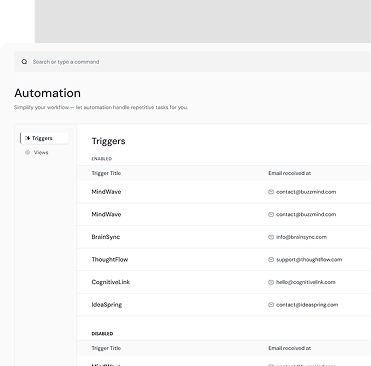This screenshot has height=366, width=371.
Task: Click the Automation page heading
Action: [x=47, y=93]
